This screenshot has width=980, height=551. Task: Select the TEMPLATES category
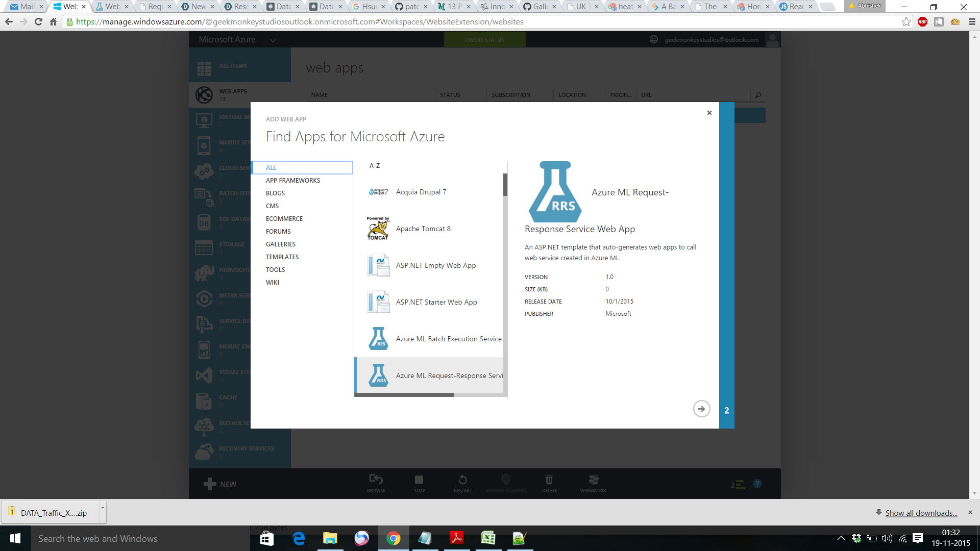point(282,257)
